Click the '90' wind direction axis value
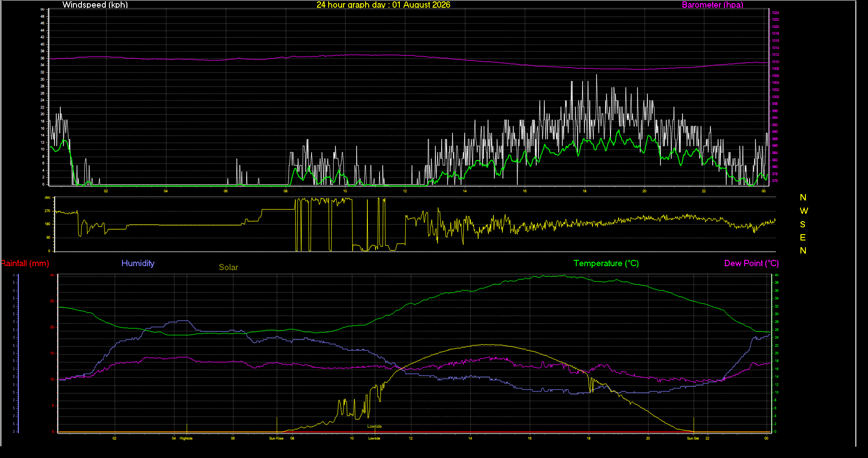 tap(48, 237)
